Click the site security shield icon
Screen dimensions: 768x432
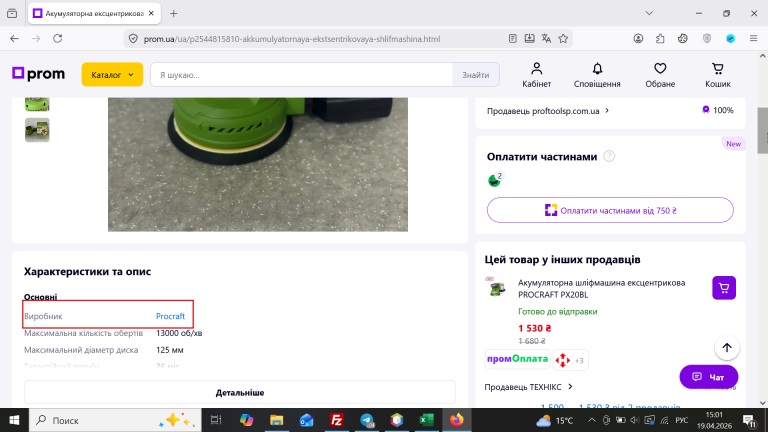(x=133, y=39)
